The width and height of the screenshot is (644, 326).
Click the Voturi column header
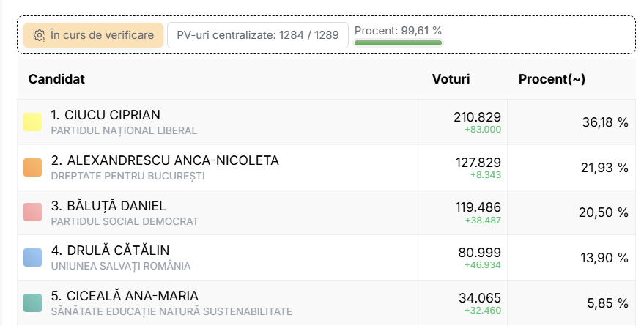coord(451,79)
